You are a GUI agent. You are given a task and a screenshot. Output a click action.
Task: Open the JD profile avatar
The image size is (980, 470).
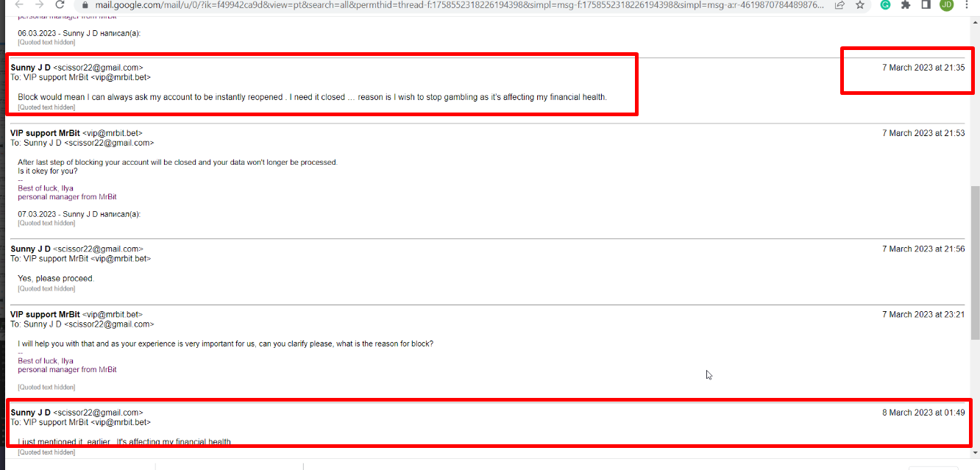[946, 4]
